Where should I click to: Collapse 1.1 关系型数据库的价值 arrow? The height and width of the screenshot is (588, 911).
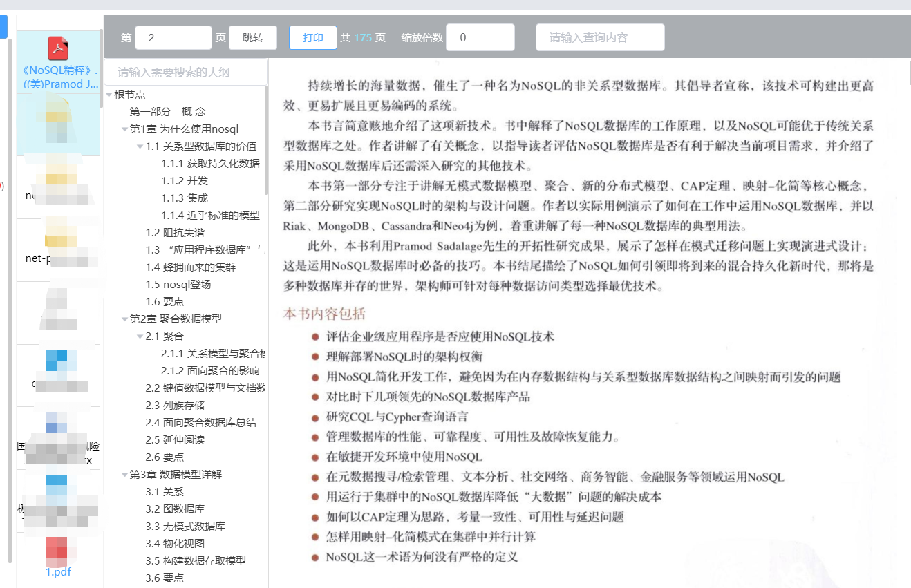click(x=140, y=146)
